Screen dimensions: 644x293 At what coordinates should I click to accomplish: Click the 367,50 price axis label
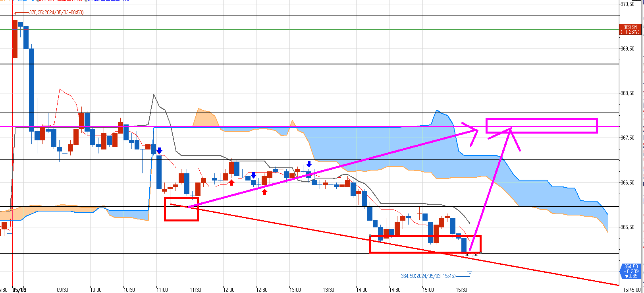tap(628, 138)
